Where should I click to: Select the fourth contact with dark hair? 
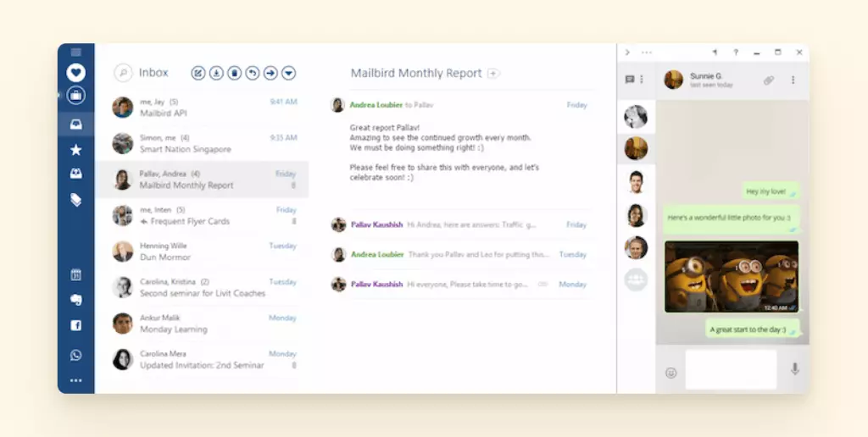[x=636, y=215]
